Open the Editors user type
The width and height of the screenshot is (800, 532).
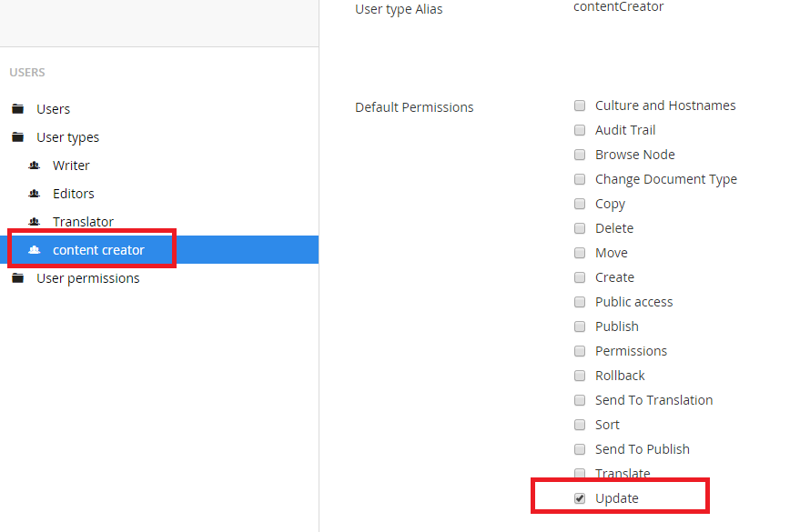(x=74, y=194)
